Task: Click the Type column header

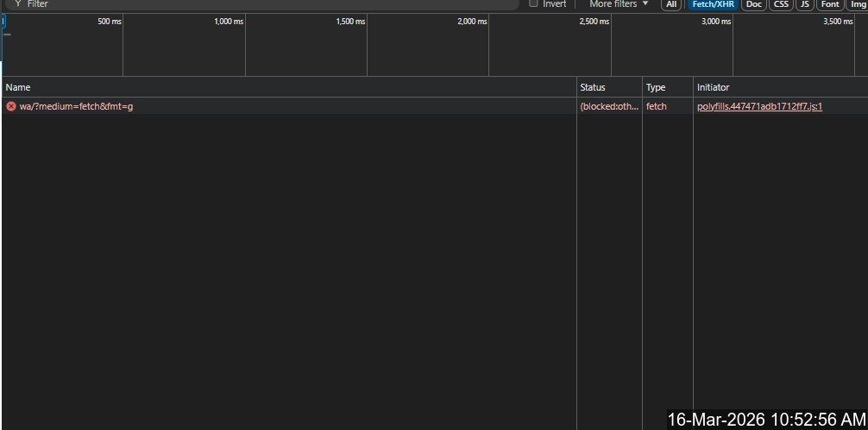Action: coord(656,87)
